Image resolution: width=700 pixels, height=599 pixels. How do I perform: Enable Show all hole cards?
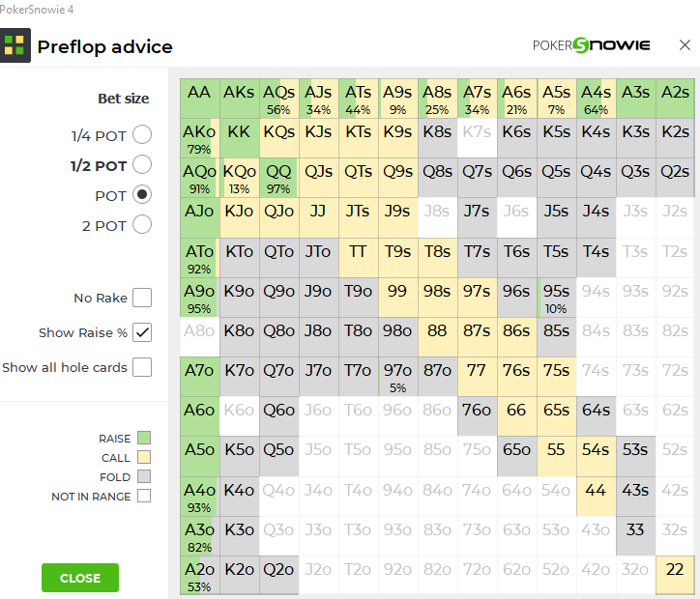click(142, 367)
